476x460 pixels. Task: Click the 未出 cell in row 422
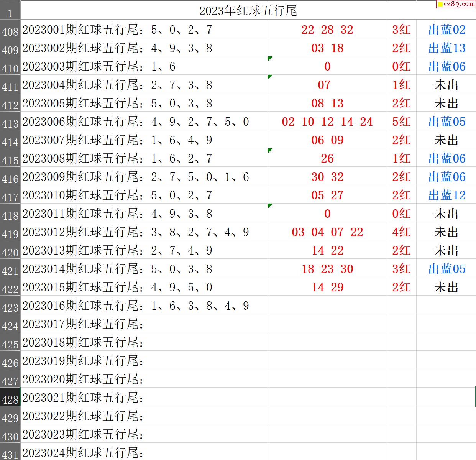(446, 287)
